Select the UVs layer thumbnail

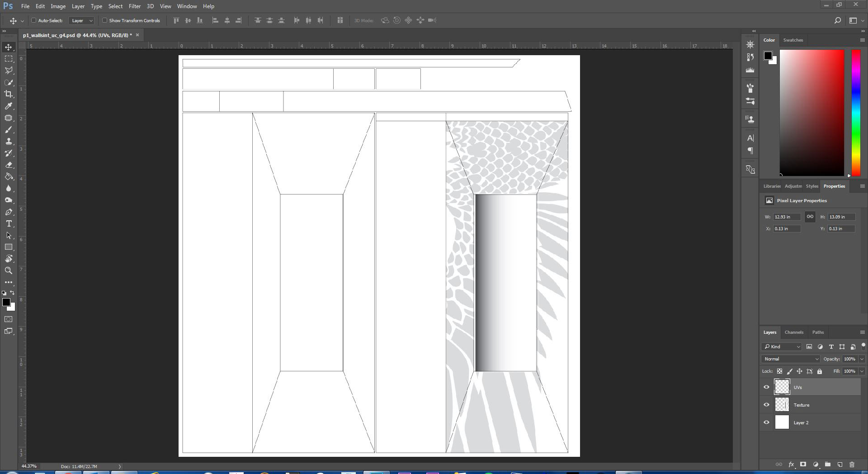coord(782,387)
